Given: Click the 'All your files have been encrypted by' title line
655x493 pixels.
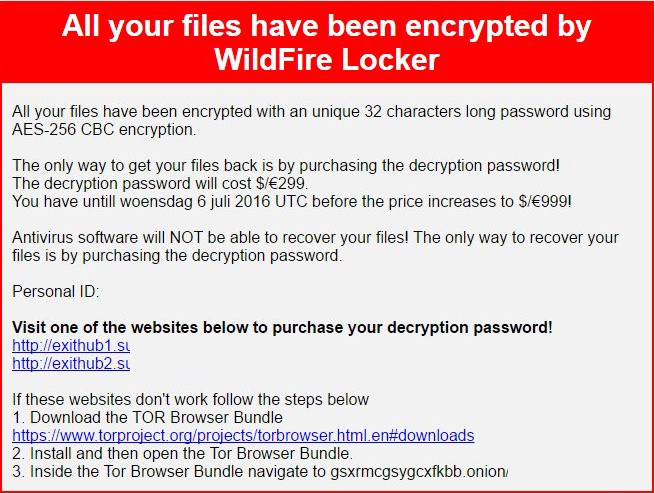Looking at the screenshot, I should pos(327,27).
